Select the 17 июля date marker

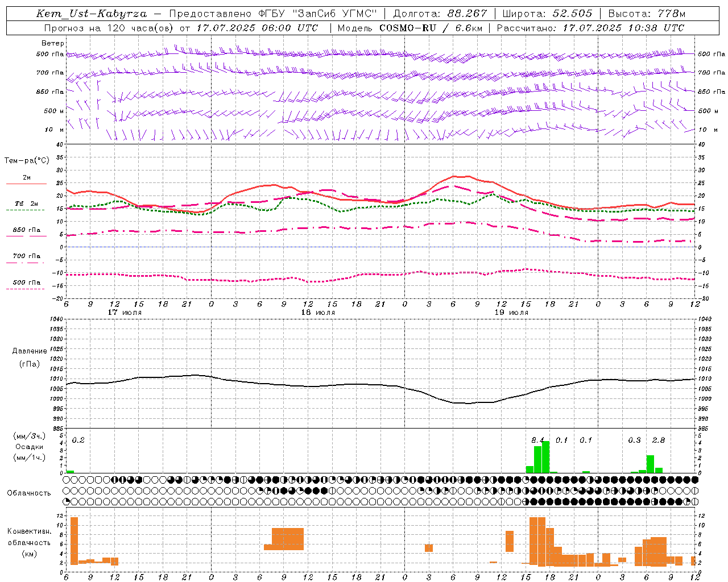pos(125,313)
